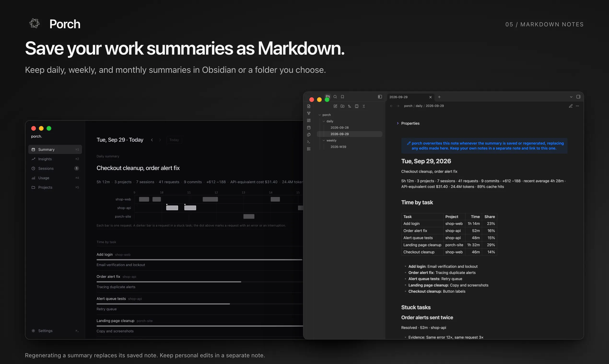The height and width of the screenshot is (364, 609).
Task: Open graph view from the ribbon
Action: 309,113
